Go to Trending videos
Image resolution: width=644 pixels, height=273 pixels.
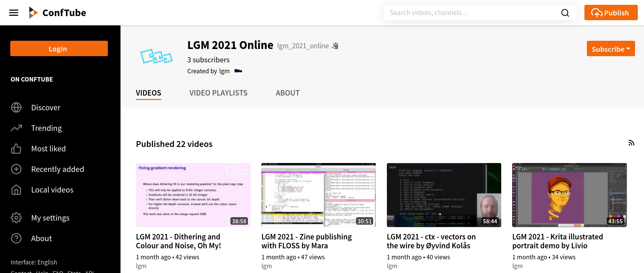coord(46,128)
